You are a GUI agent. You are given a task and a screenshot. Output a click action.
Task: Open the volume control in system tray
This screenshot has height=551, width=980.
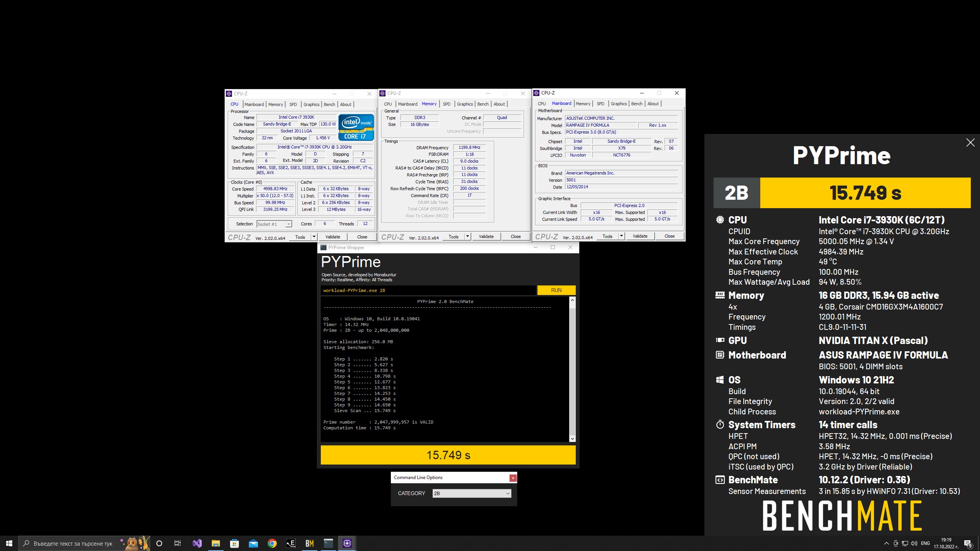[x=914, y=543]
